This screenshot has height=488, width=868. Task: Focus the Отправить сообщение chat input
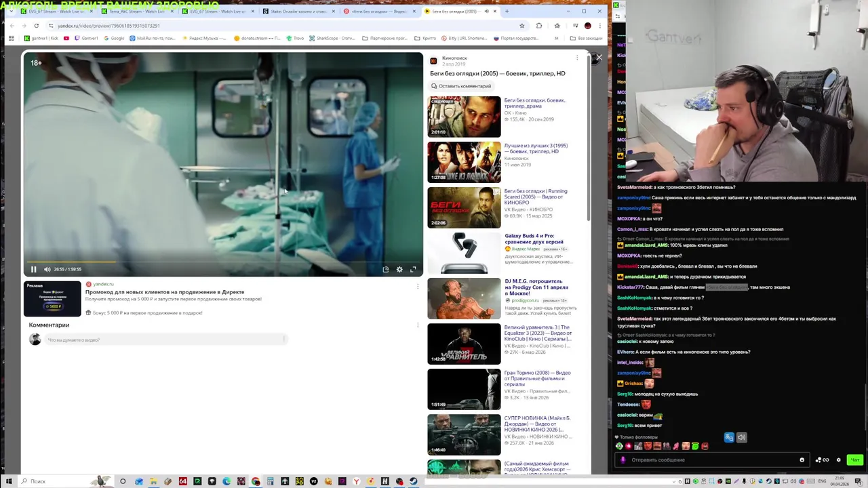click(x=712, y=460)
